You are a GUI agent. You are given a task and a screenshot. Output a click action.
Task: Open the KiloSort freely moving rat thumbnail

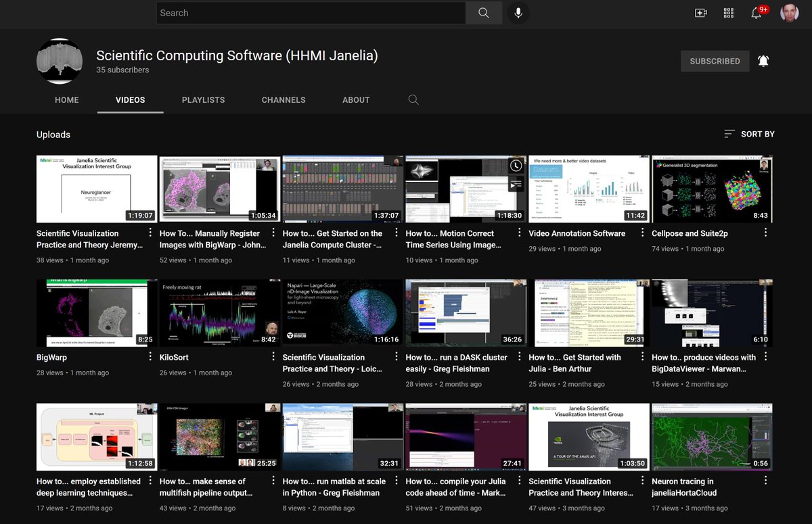click(x=220, y=313)
